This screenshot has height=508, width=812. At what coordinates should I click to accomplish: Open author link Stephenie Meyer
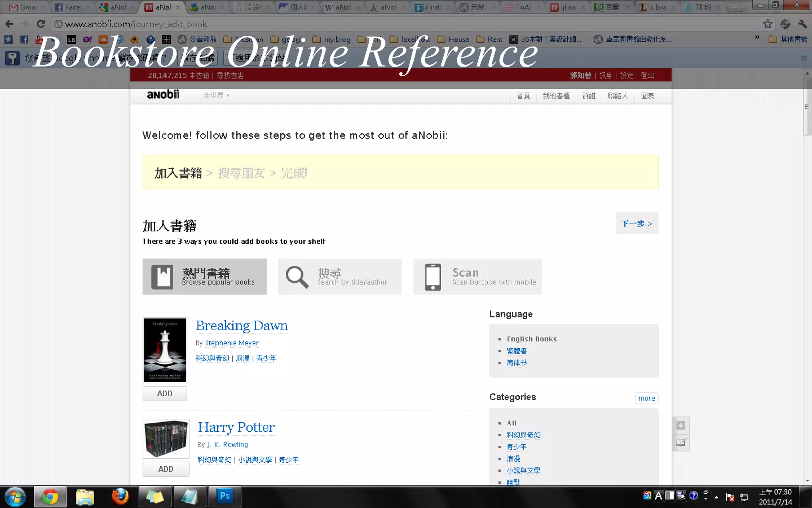[232, 343]
